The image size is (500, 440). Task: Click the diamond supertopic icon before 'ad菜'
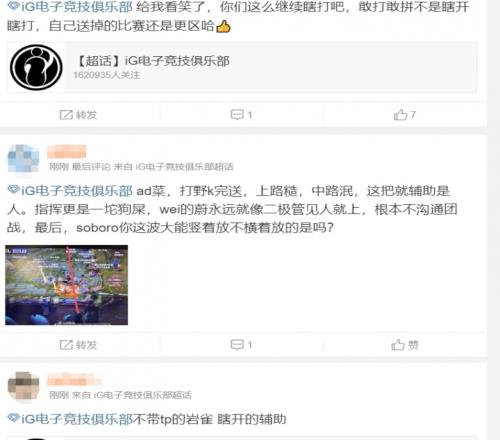tap(13, 190)
